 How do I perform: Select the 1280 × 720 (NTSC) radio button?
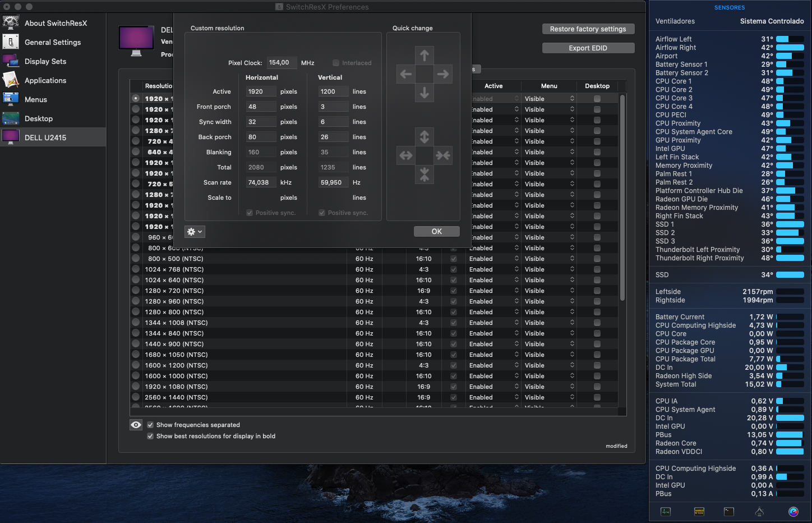pos(136,291)
